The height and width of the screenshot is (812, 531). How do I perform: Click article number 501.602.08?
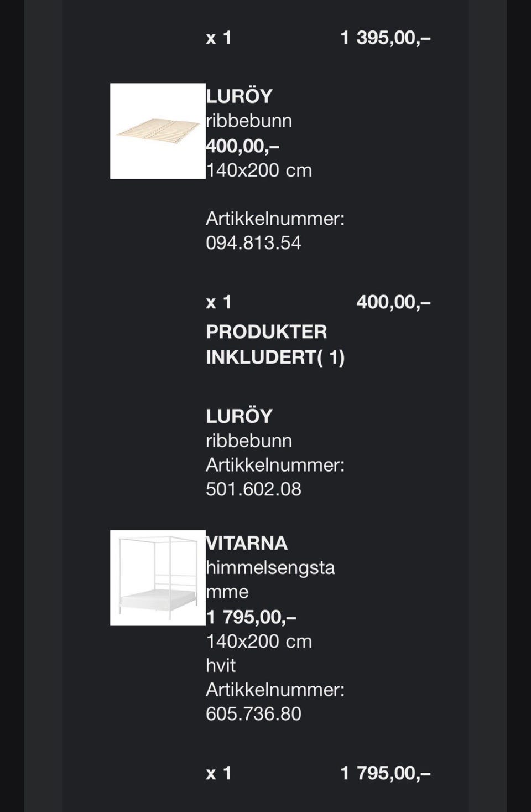click(x=253, y=489)
